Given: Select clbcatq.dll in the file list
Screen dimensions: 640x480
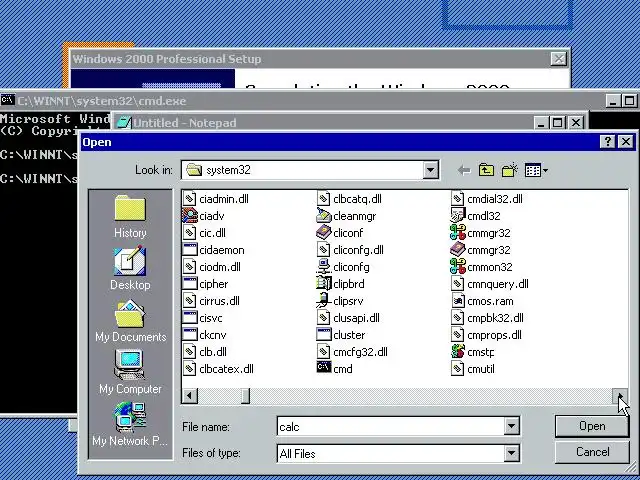Looking at the screenshot, I should (349, 199).
